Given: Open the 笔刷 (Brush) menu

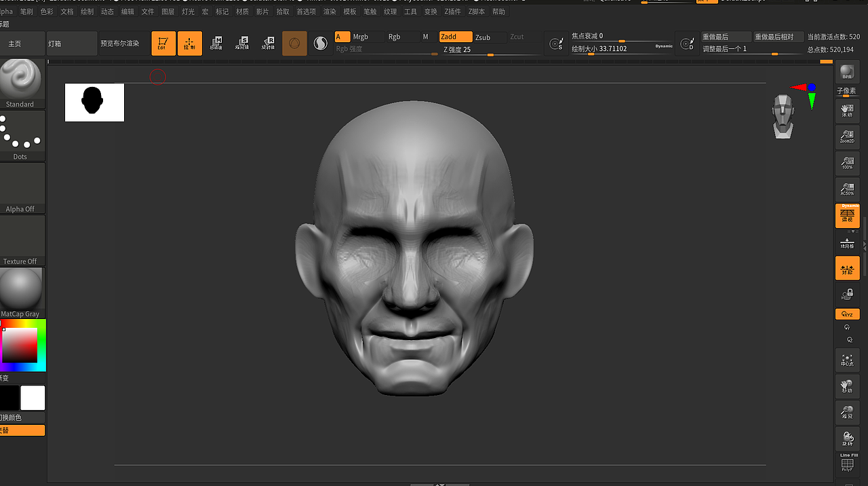Looking at the screenshot, I should click(x=26, y=12).
